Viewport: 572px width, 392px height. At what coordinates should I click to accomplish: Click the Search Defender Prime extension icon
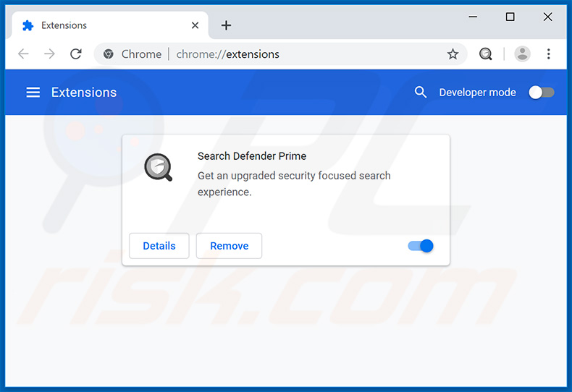click(158, 168)
